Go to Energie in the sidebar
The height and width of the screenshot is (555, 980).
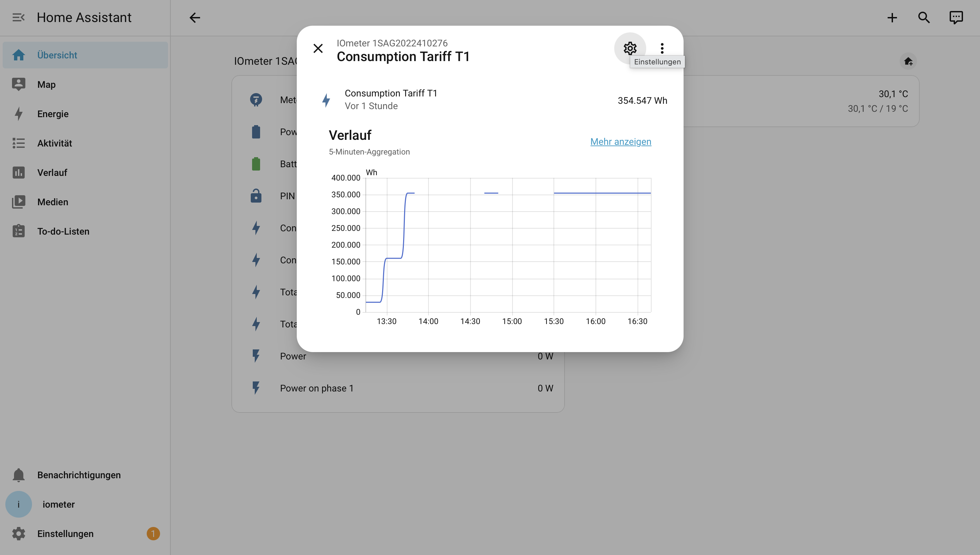coord(85,114)
